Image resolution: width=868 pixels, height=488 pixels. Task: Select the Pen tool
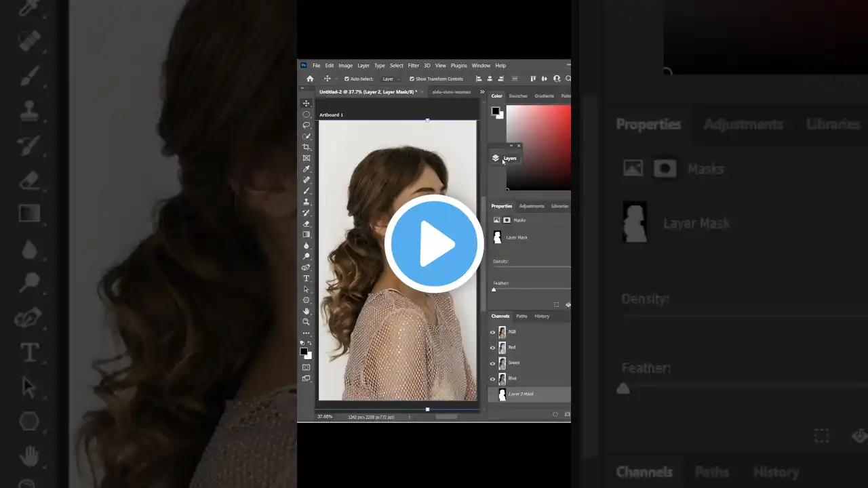(x=307, y=267)
